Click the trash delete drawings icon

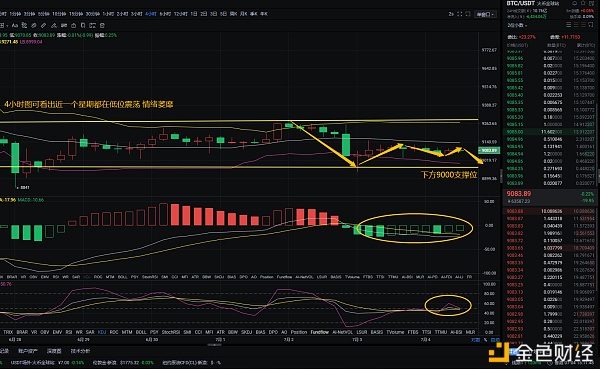[x=102, y=26]
